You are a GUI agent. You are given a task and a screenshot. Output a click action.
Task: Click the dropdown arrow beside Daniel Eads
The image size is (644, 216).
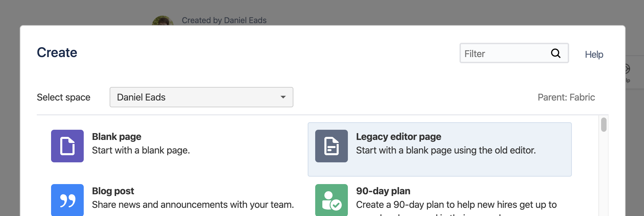pos(283,97)
